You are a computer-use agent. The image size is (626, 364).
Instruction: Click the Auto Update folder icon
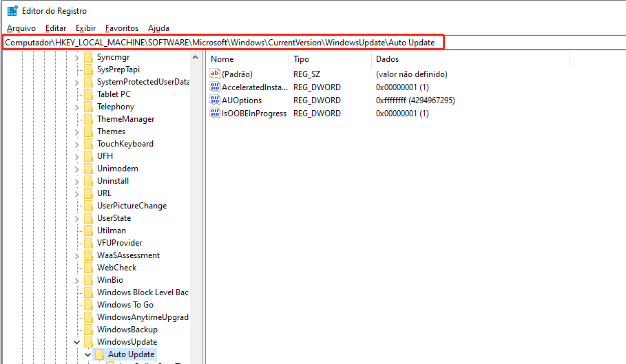tap(99, 354)
